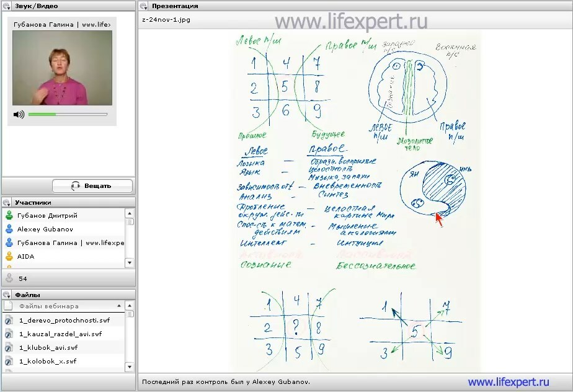The image size is (573, 392).
Task: Click the swf icon of 1_kauzal_razdel_avi.swf
Action: pos(9,334)
